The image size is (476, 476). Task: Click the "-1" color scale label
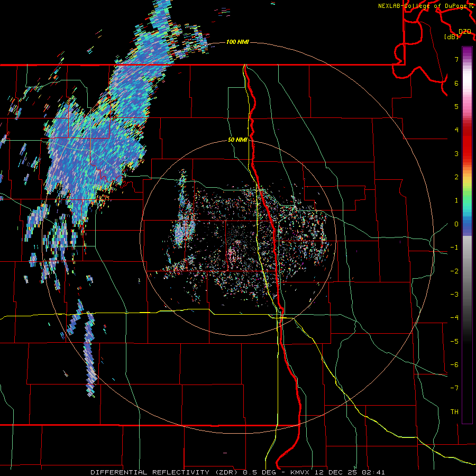(x=454, y=248)
